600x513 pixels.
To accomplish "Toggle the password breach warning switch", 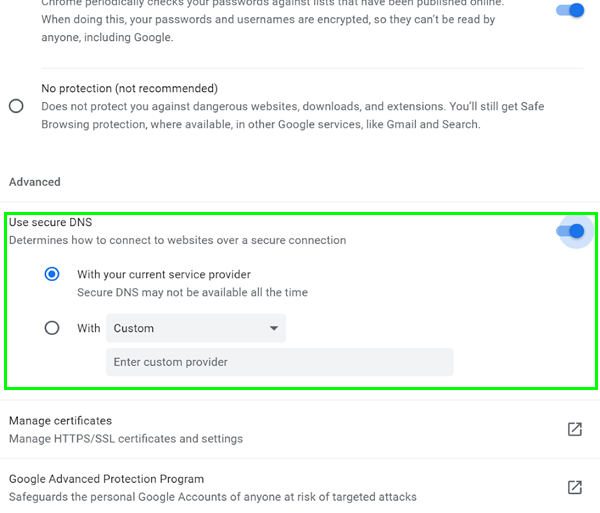I will 569,9.
